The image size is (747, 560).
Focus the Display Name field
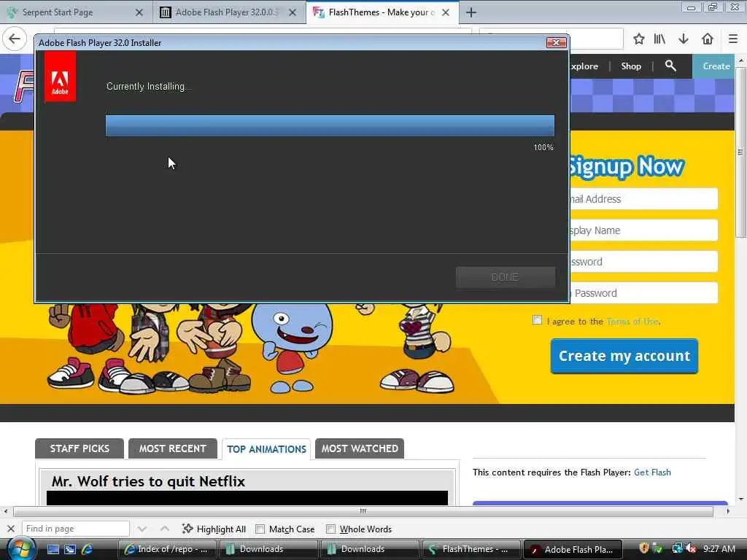click(x=643, y=230)
